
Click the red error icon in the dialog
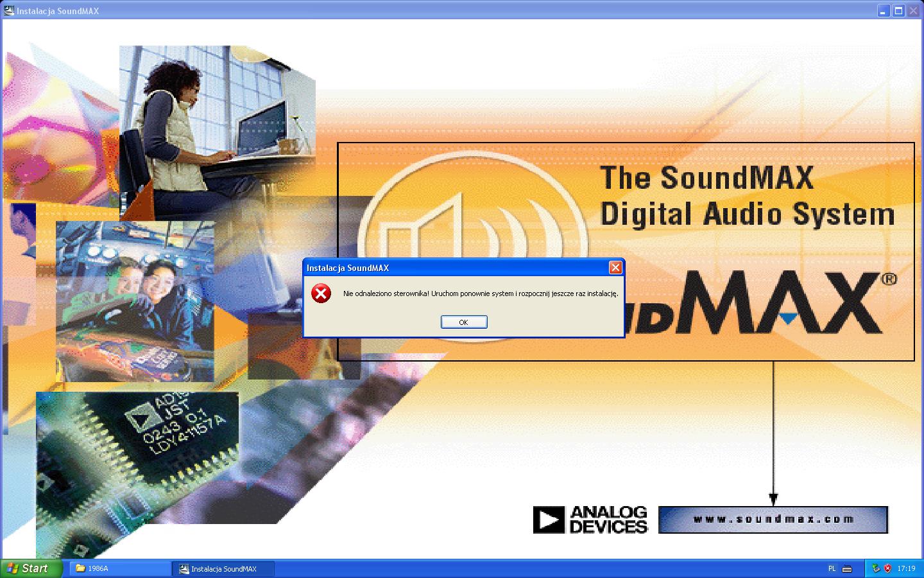(x=321, y=293)
